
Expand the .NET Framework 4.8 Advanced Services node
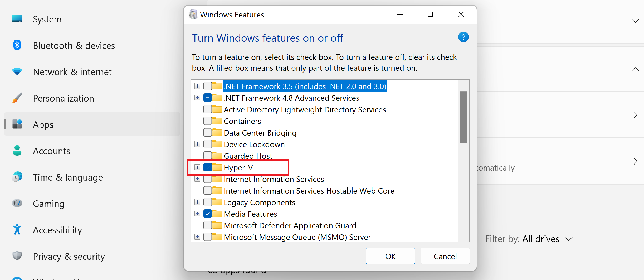[x=197, y=98]
